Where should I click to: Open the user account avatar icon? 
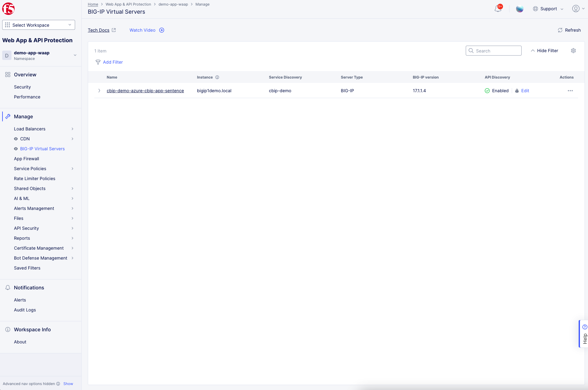[576, 9]
